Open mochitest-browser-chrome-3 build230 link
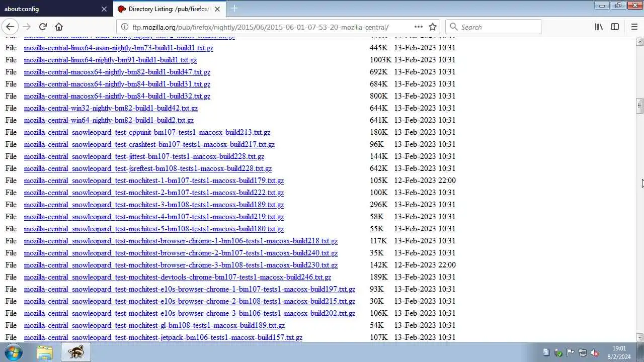644x362 pixels. [181, 265]
